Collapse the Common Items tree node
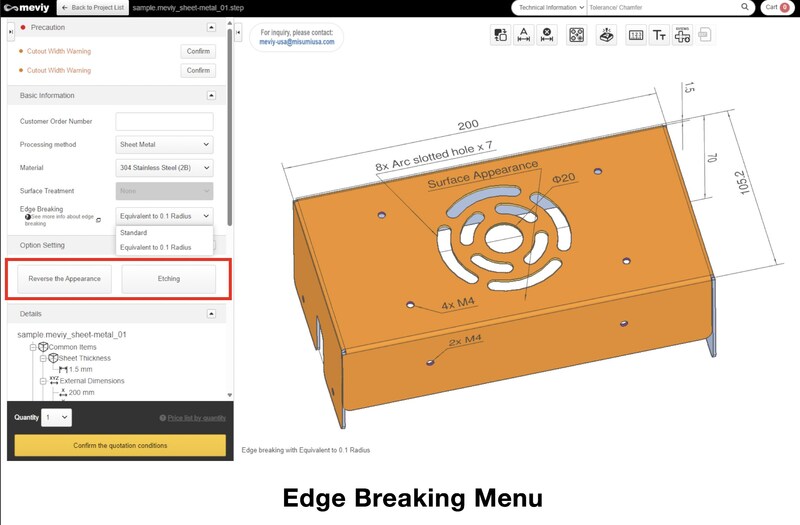800x525 pixels. click(x=33, y=346)
